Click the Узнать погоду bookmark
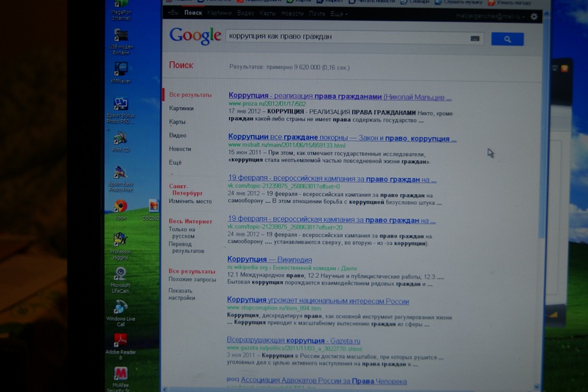Screen dimensions: 588x392 coord(510,3)
